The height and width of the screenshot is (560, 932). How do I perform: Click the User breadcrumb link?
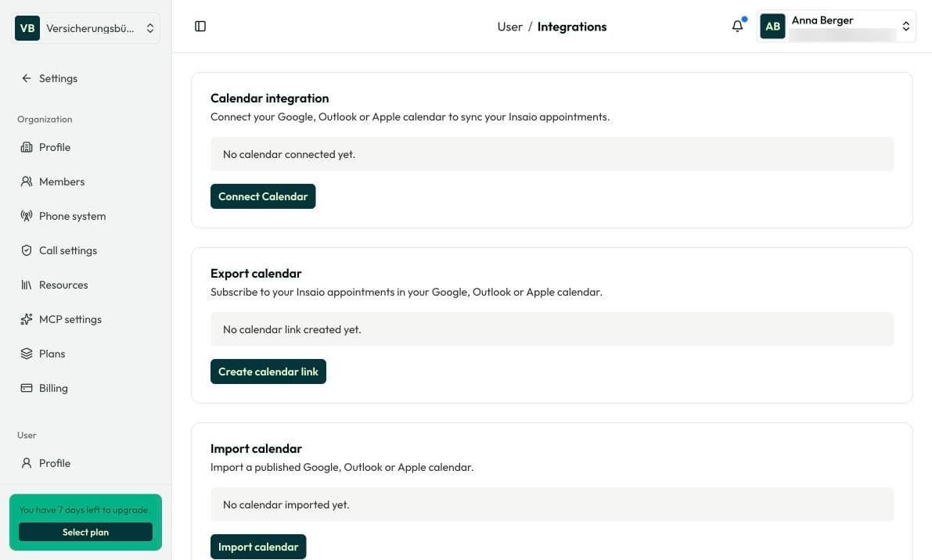[509, 27]
